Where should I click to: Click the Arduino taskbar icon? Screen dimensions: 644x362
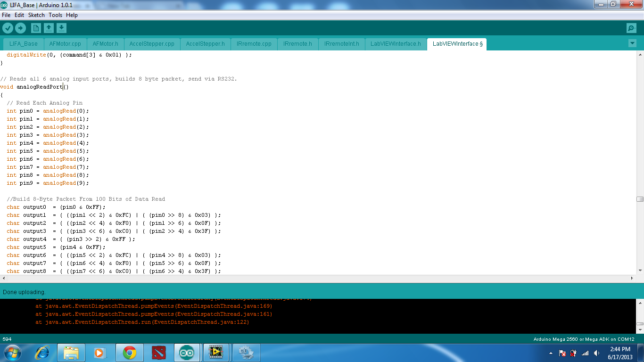pos(187,353)
